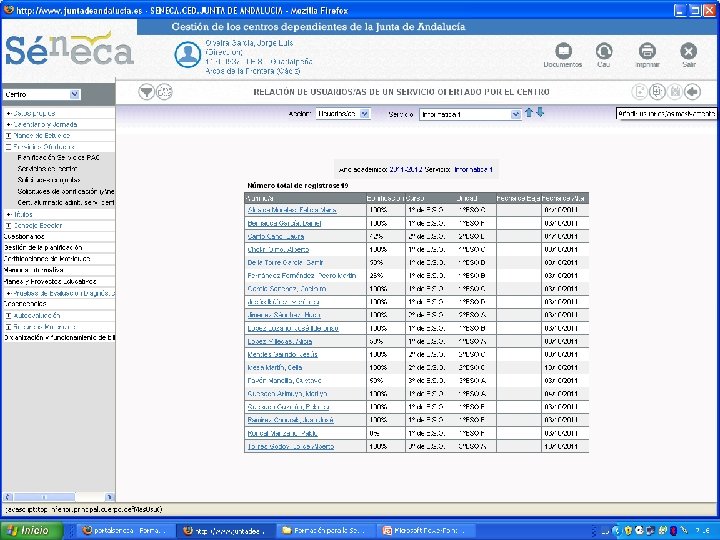Click the first greyed icon in page toolbar
720x540 pixels.
(x=639, y=92)
